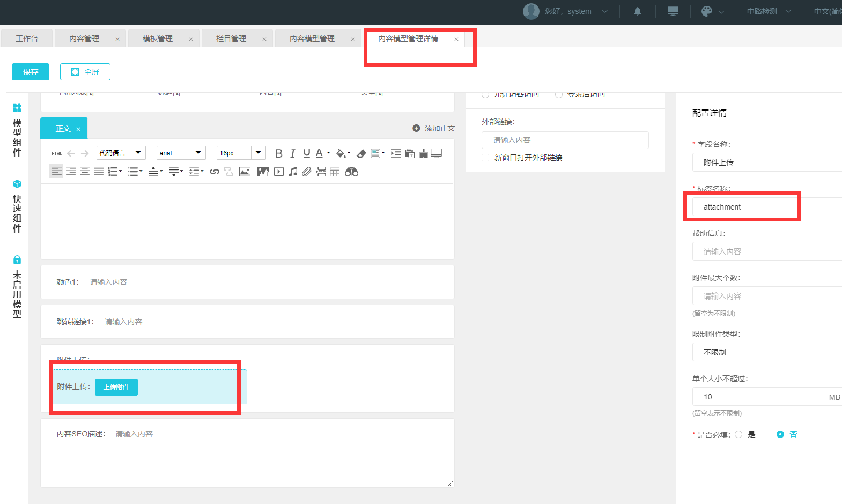This screenshot has height=504, width=842.
Task: Open the system user dropdown
Action: pyautogui.click(x=566, y=11)
